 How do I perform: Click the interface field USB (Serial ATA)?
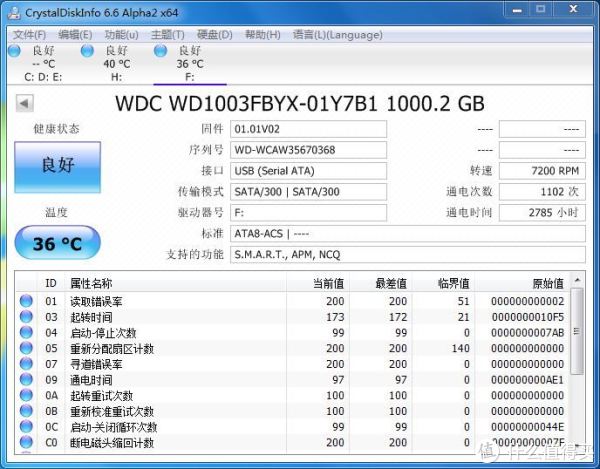coord(308,171)
